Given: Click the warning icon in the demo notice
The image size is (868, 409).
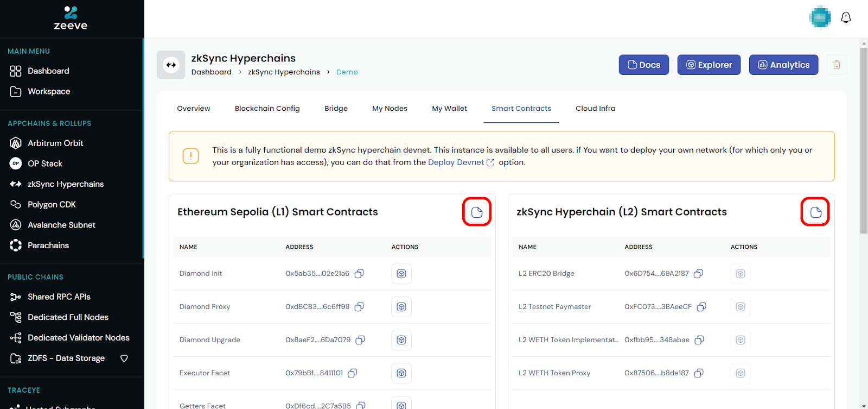Looking at the screenshot, I should (190, 156).
